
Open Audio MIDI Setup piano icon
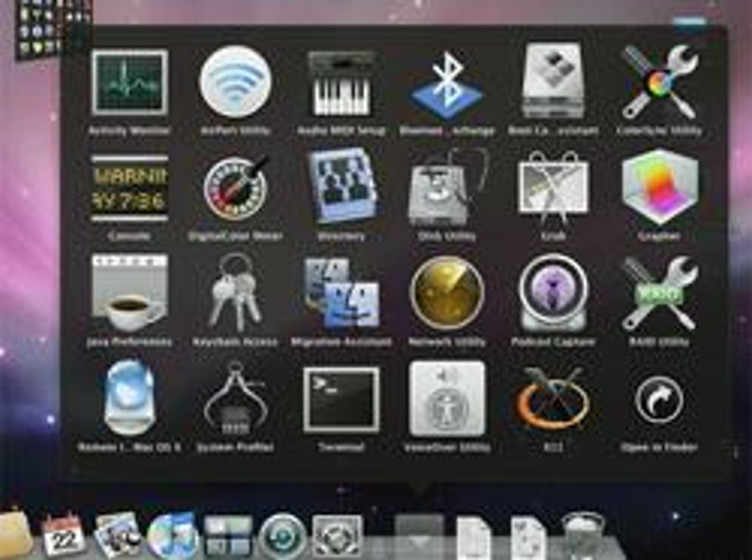coord(341,84)
